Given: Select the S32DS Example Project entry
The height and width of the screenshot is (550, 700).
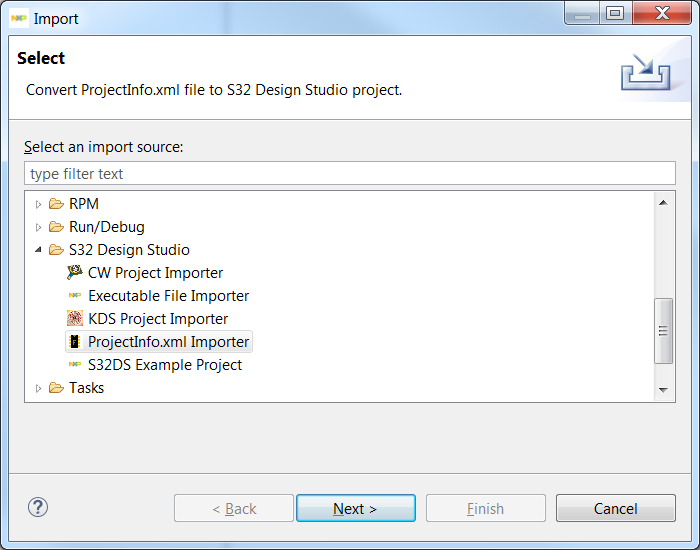Looking at the screenshot, I should (x=164, y=365).
